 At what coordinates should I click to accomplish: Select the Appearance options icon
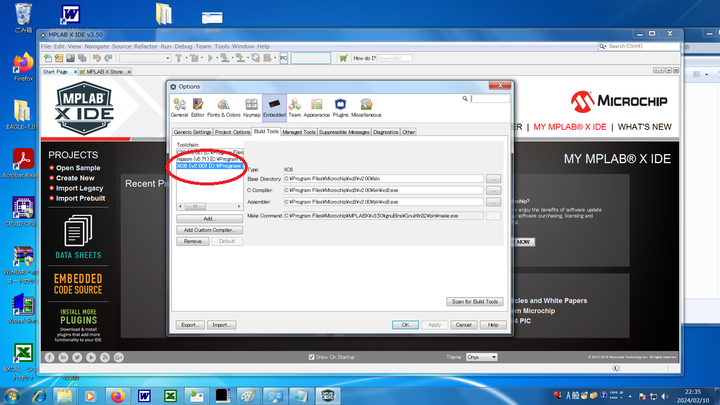316,107
